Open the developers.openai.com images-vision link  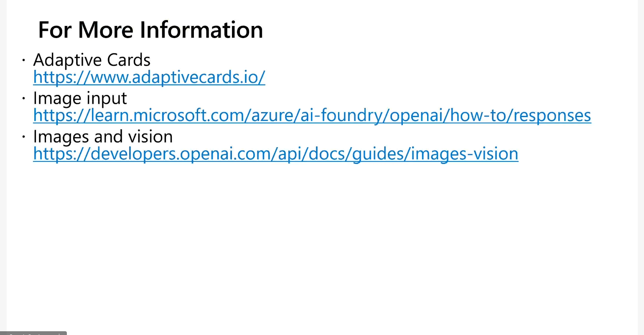[x=275, y=154]
